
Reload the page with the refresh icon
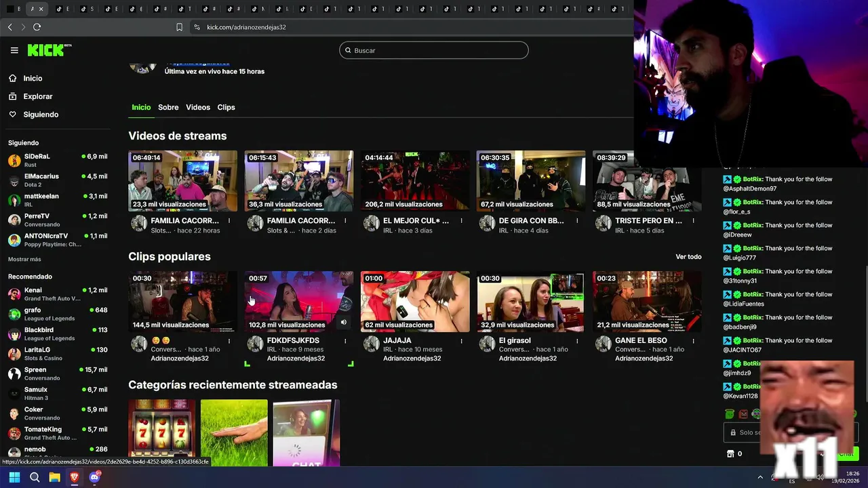[x=37, y=27]
